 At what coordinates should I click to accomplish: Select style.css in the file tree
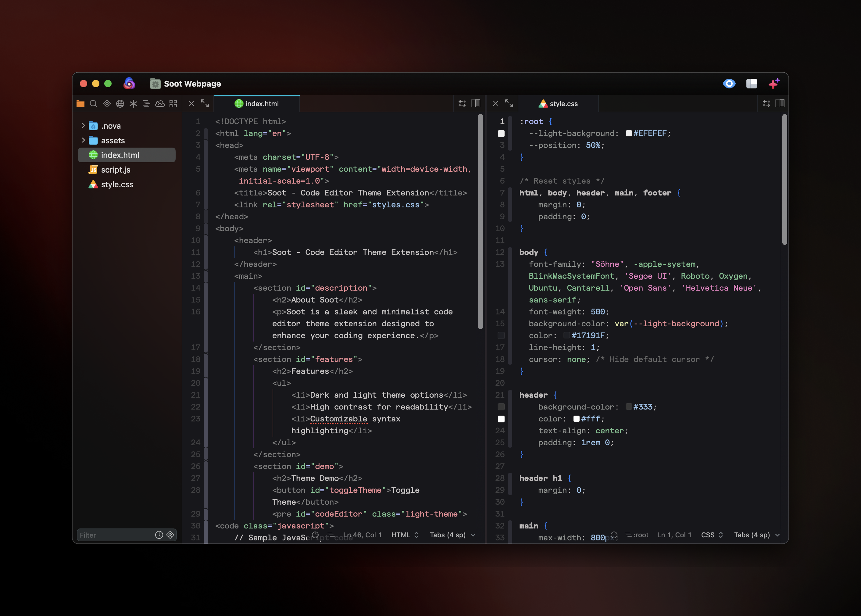tap(127, 184)
